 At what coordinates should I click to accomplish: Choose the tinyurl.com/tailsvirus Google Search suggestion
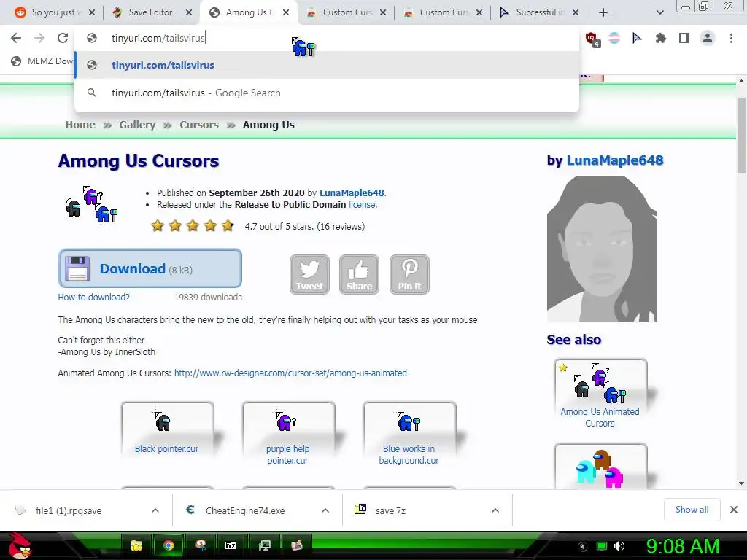(327, 93)
